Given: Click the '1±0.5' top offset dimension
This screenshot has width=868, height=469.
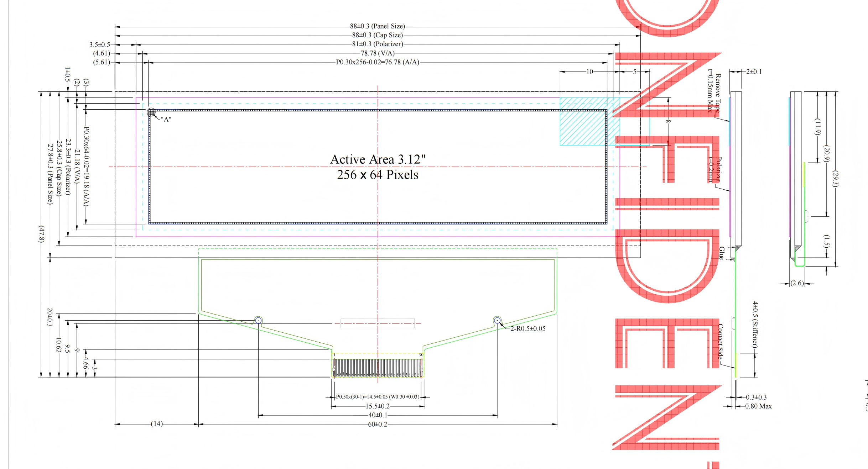Looking at the screenshot, I should 68,74.
